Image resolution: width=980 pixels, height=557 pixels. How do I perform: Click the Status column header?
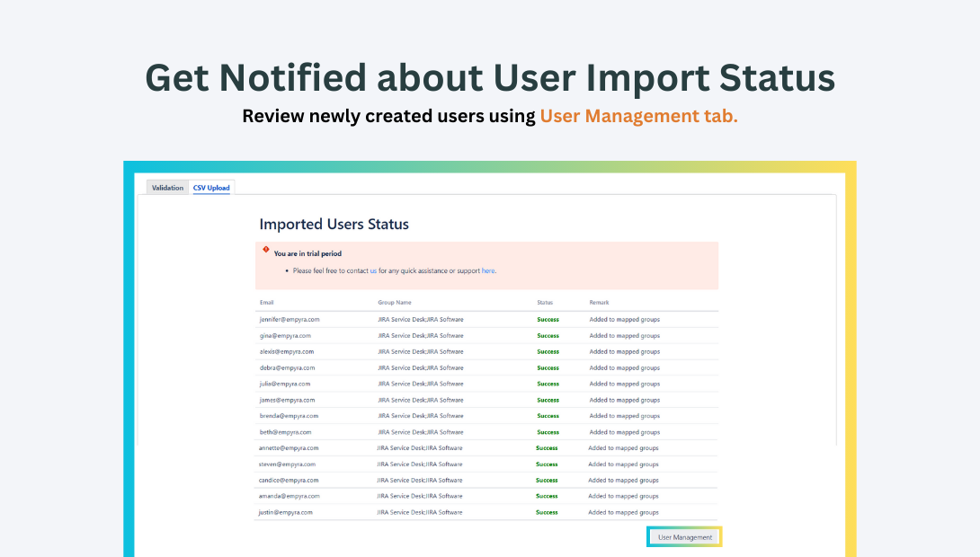(545, 302)
